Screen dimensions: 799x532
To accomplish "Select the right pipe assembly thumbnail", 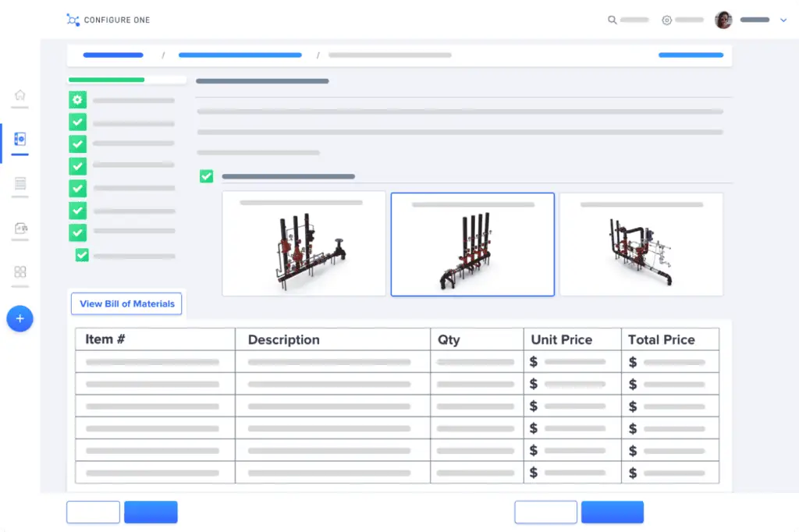I will point(641,244).
